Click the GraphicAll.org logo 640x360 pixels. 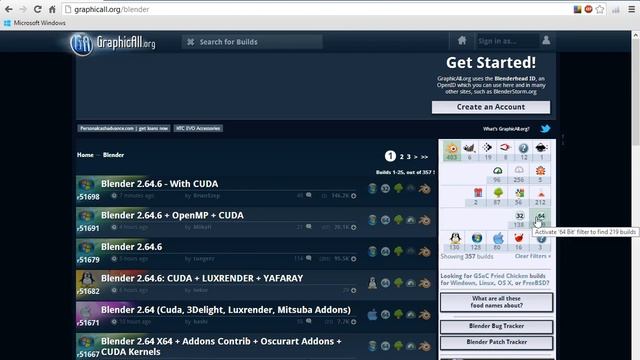[x=113, y=43]
